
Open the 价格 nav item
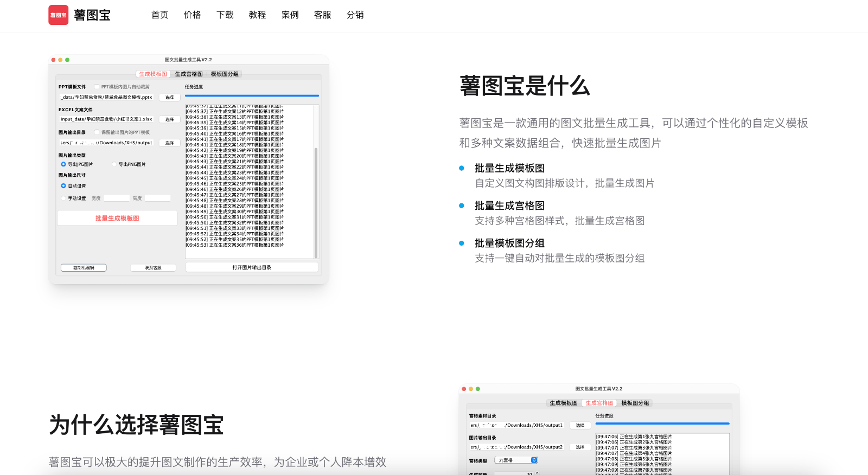[193, 15]
